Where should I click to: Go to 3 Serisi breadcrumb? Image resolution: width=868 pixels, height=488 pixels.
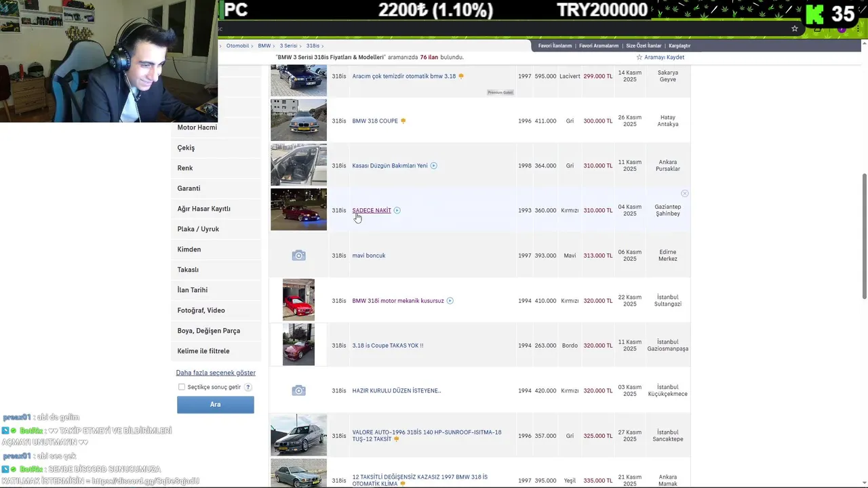pos(288,46)
